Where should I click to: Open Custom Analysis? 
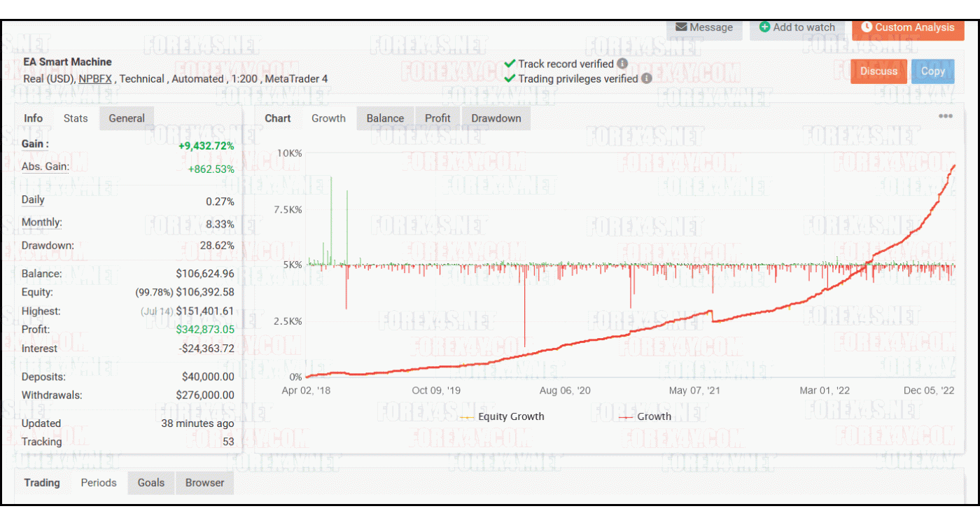pyautogui.click(x=907, y=28)
